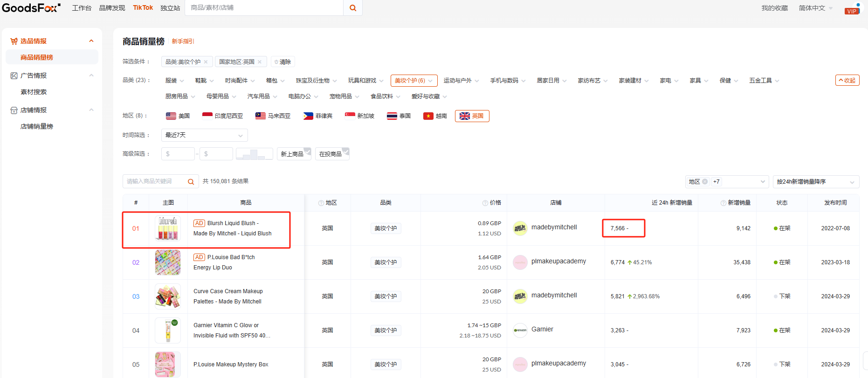The width and height of the screenshot is (868, 378).
Task: Remove the 品类:美妆个护 filter tag
Action: point(206,62)
